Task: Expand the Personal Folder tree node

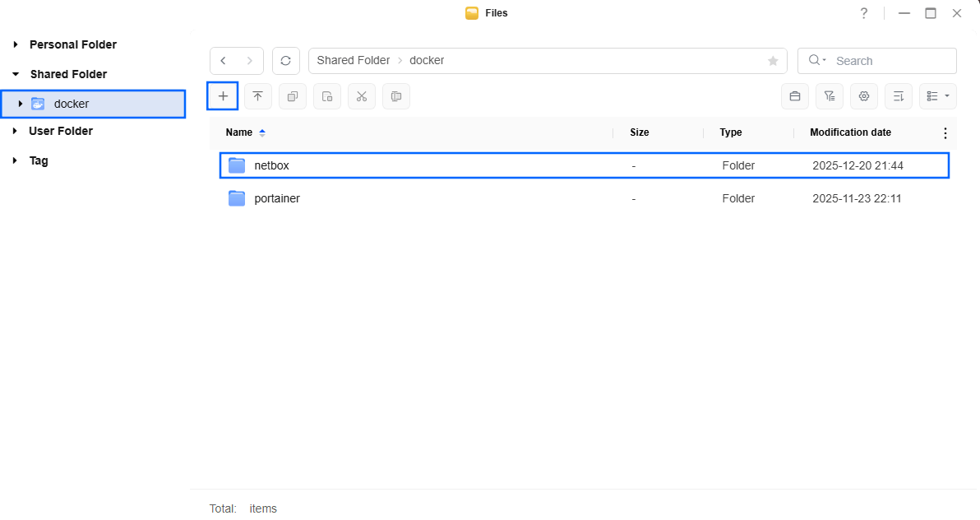Action: (16, 44)
